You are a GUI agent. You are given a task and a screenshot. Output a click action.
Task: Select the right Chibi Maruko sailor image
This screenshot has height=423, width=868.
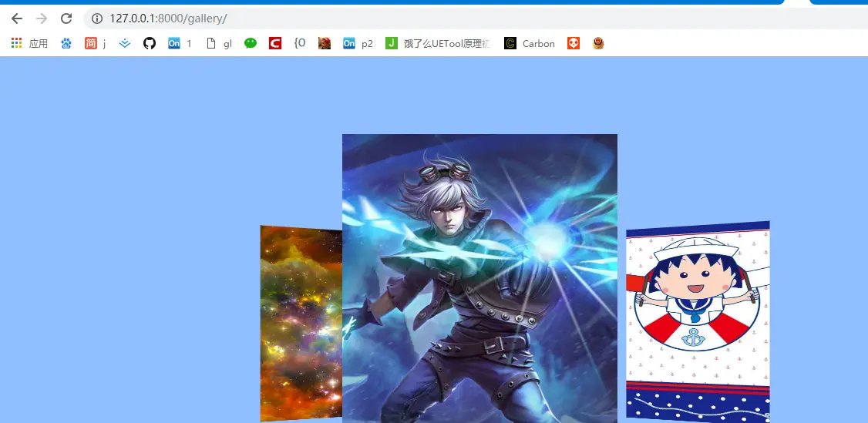point(698,321)
